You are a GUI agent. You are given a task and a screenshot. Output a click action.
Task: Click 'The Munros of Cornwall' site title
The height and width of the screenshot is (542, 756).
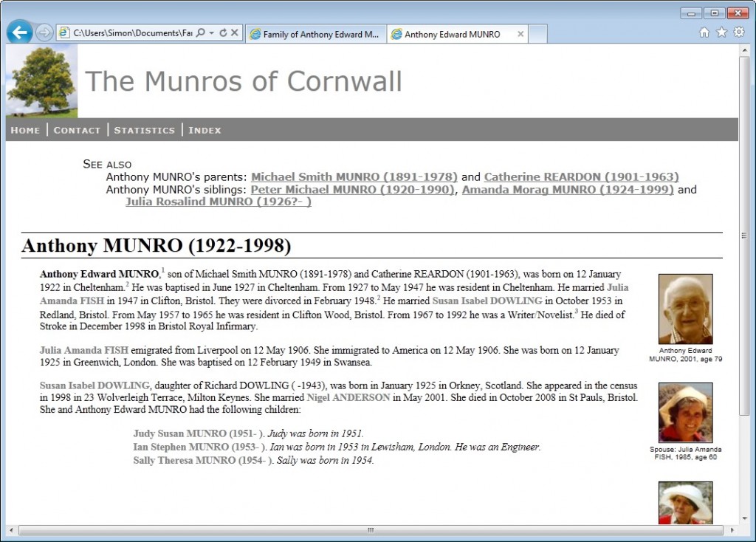pyautogui.click(x=244, y=81)
